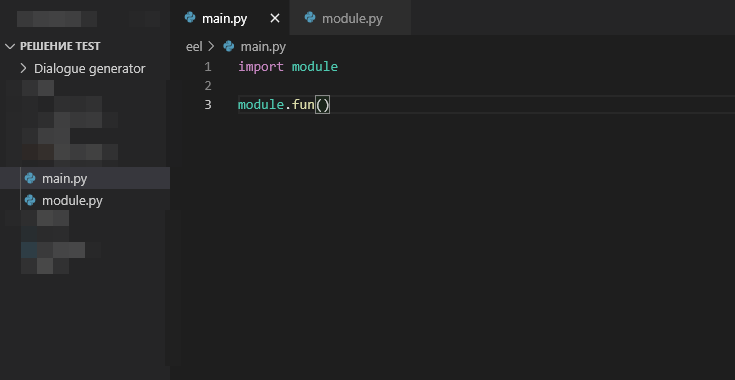Select line number 1 in gutter

tap(208, 67)
